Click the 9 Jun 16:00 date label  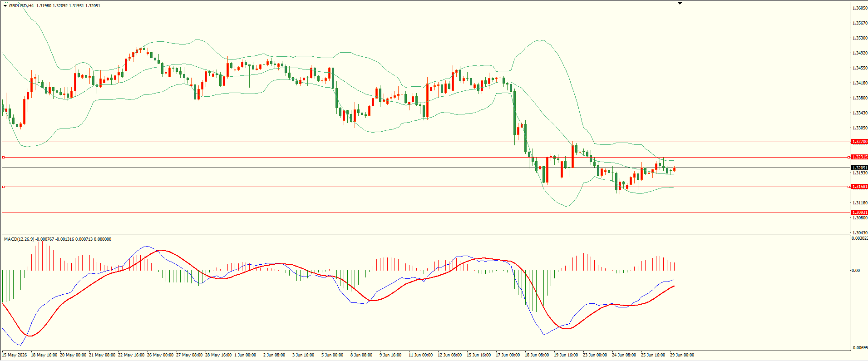coord(390,355)
